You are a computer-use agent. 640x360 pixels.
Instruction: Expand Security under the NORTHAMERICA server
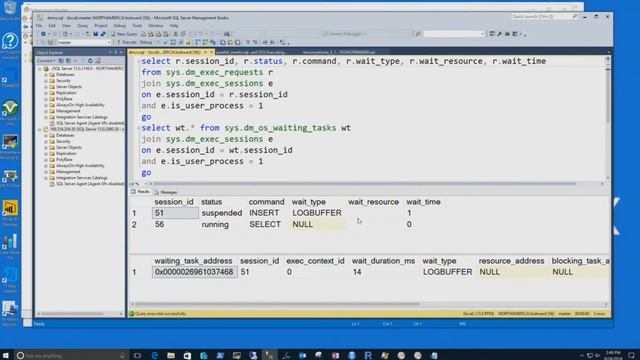pos(46,81)
